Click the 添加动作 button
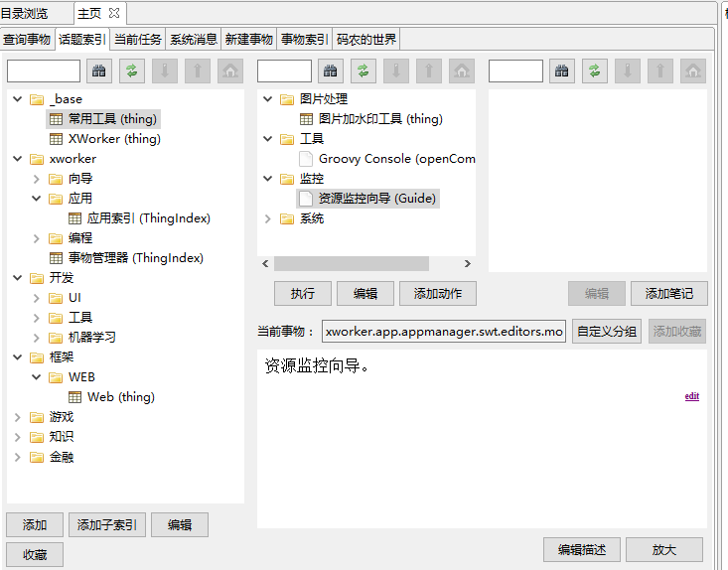 point(438,293)
